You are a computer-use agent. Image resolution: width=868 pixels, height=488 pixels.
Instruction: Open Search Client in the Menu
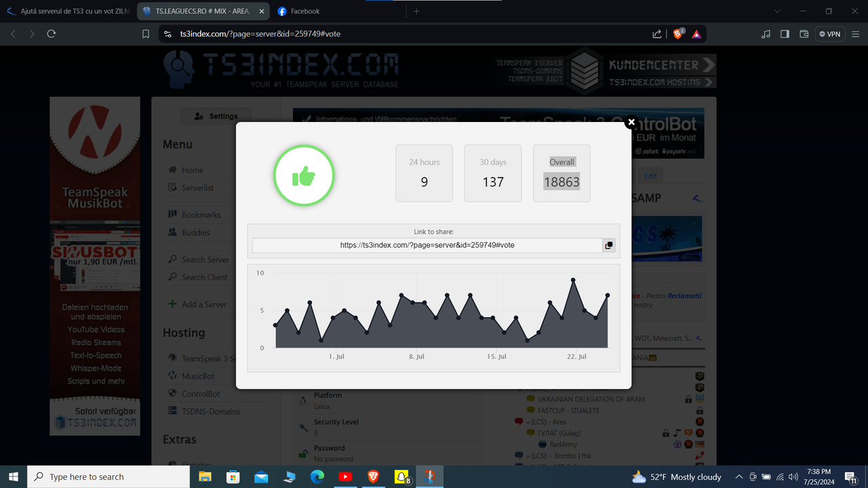coord(204,277)
